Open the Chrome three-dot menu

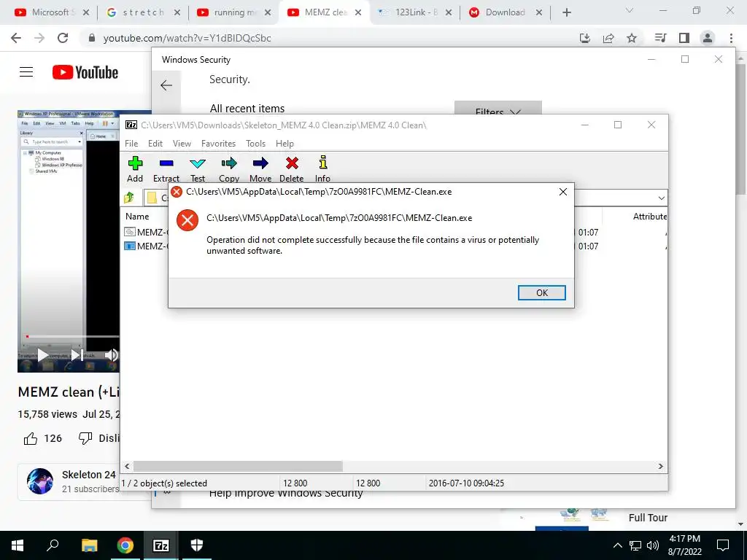click(x=731, y=38)
